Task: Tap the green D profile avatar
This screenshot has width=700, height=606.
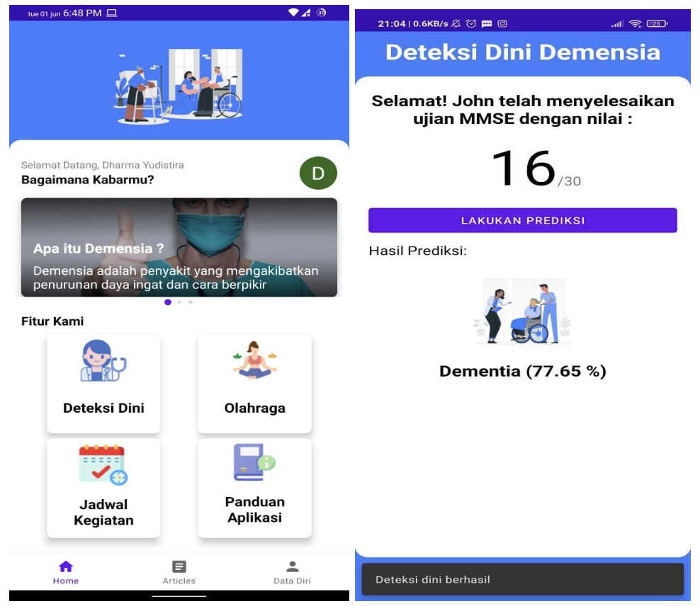Action: (x=318, y=173)
